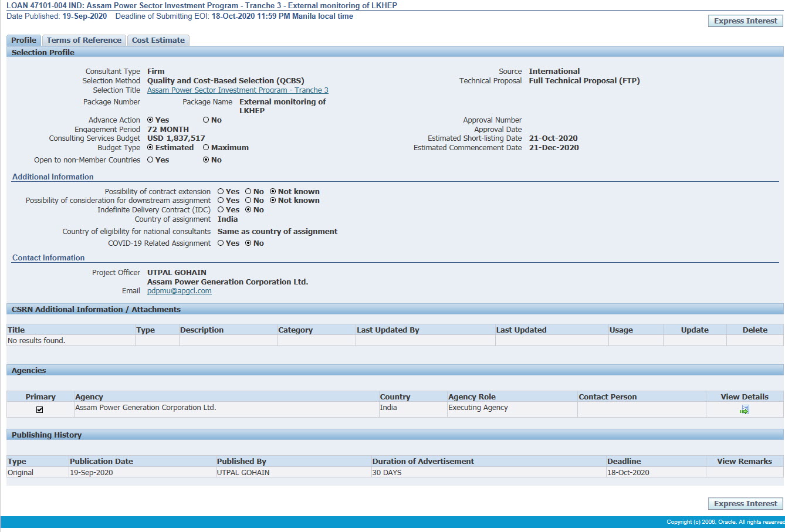Switch to the Profile tab
This screenshot has width=785, height=532.
23,40
